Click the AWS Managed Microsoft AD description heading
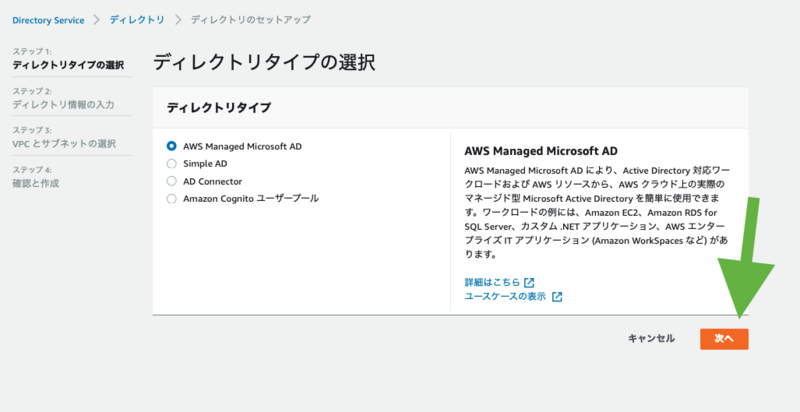The height and width of the screenshot is (412, 800). click(541, 151)
